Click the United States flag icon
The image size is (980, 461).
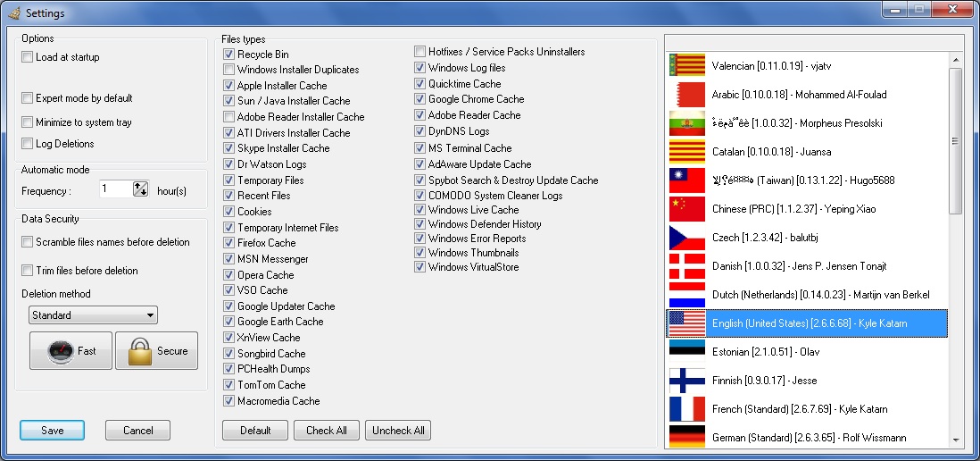(x=687, y=323)
